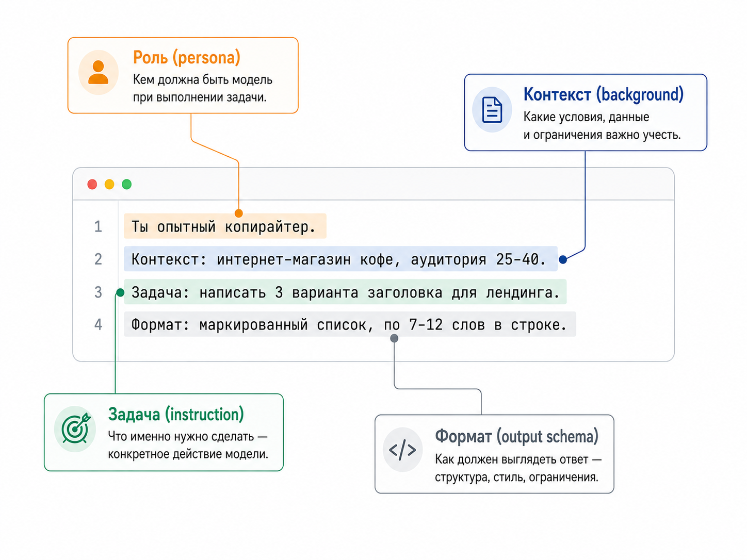The width and height of the screenshot is (747, 560).
Task: Click the green window dot
Action: (126, 184)
